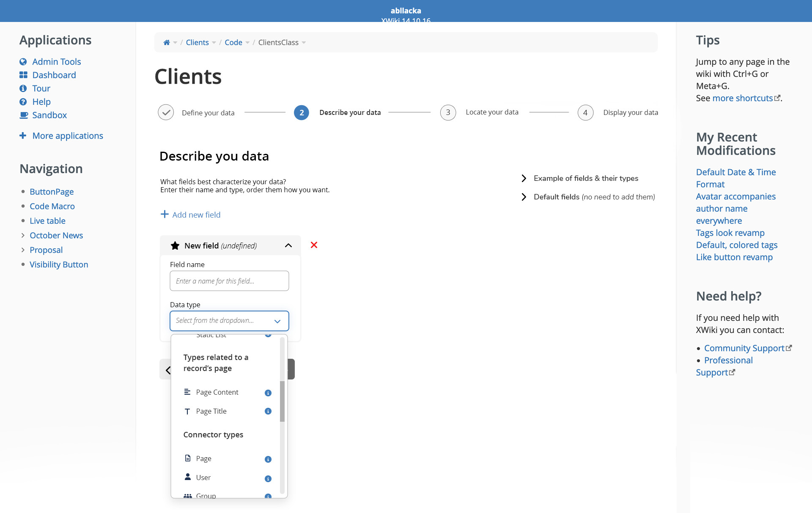This screenshot has width=812, height=513.
Task: Select Page Title data type
Action: click(x=211, y=411)
